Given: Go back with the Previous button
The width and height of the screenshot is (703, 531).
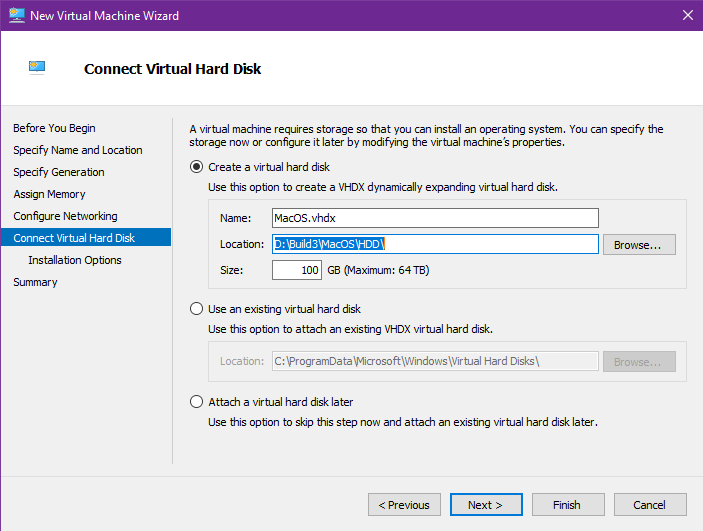Looking at the screenshot, I should tap(404, 505).
